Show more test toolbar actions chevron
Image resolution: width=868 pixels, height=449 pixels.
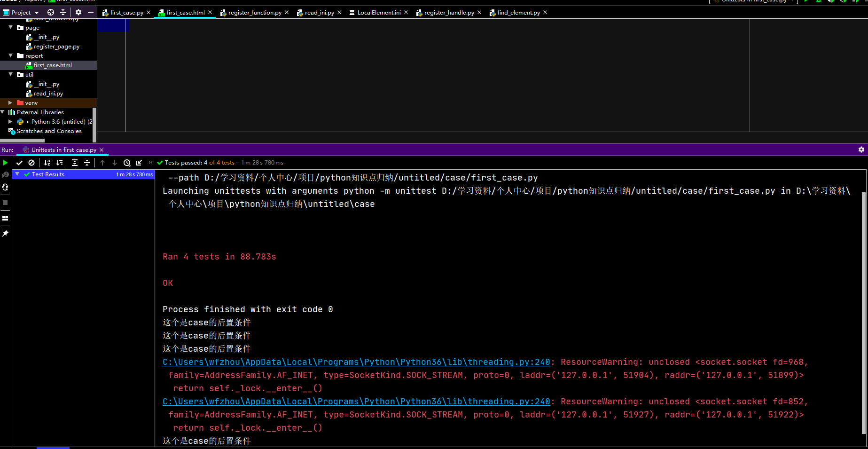pos(150,163)
